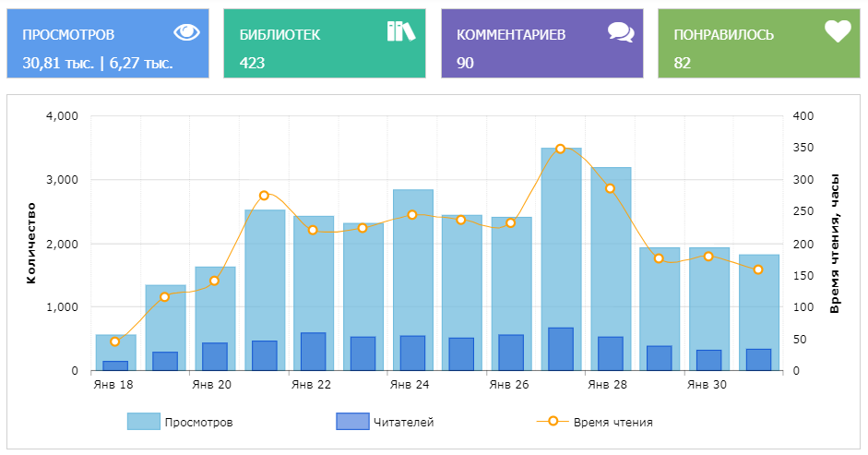Viewport: 868px width, 455px height.
Task: Click the books icon on Библиотек card
Action: tap(401, 31)
